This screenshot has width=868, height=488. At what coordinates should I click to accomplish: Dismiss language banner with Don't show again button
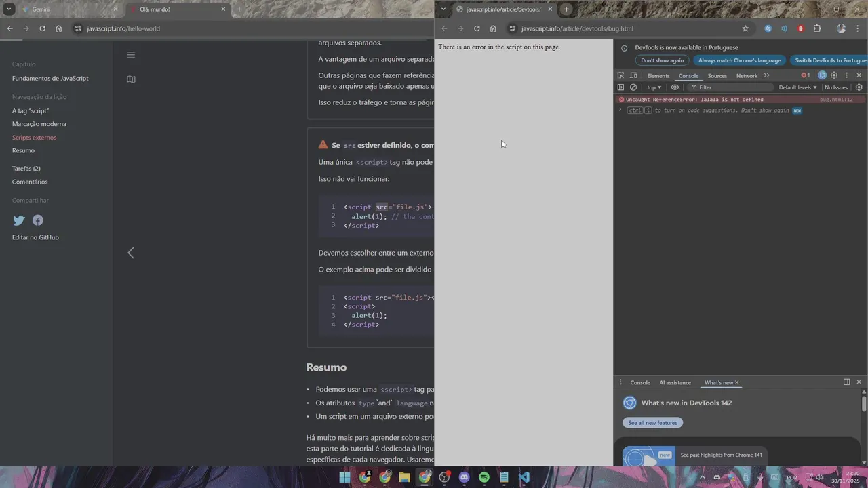(x=663, y=60)
